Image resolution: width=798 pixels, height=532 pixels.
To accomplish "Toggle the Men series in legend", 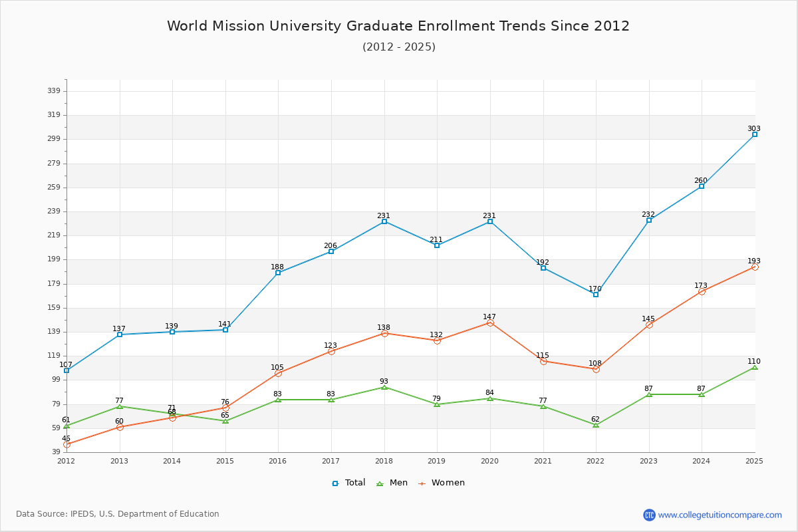I will tap(393, 483).
